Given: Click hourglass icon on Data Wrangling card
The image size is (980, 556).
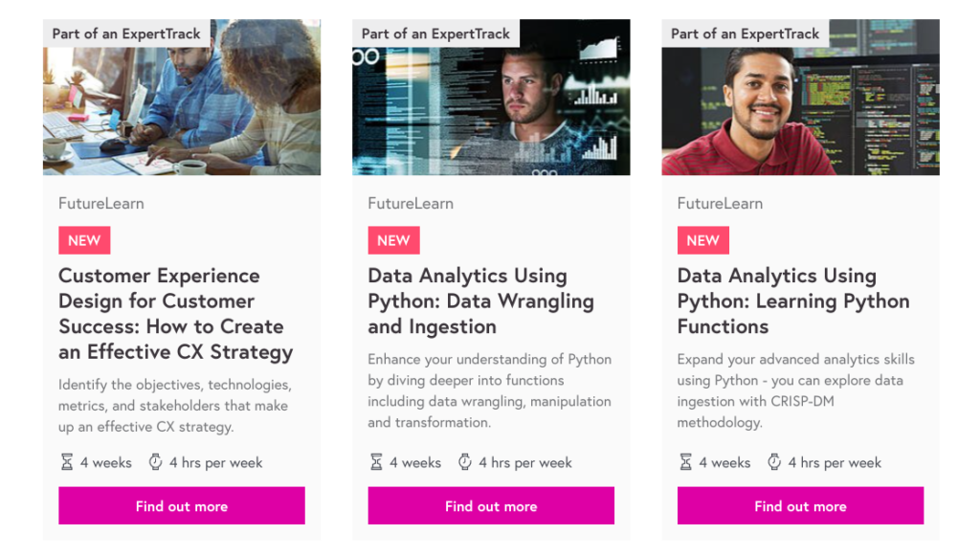Looking at the screenshot, I should pos(376,462).
